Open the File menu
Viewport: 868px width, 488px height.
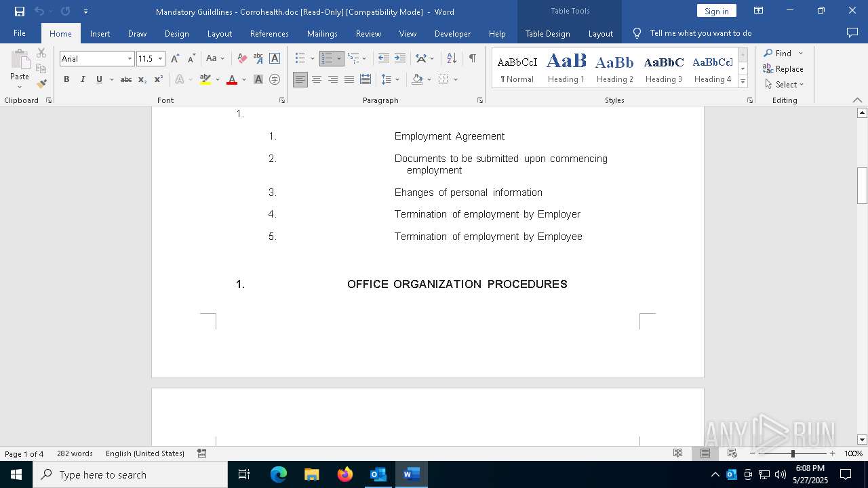tap(20, 33)
